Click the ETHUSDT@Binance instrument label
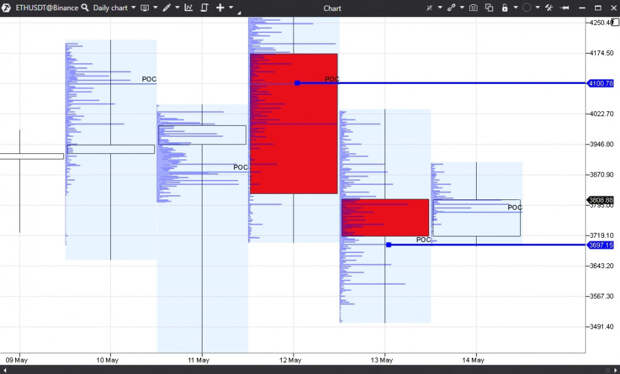 click(x=47, y=8)
